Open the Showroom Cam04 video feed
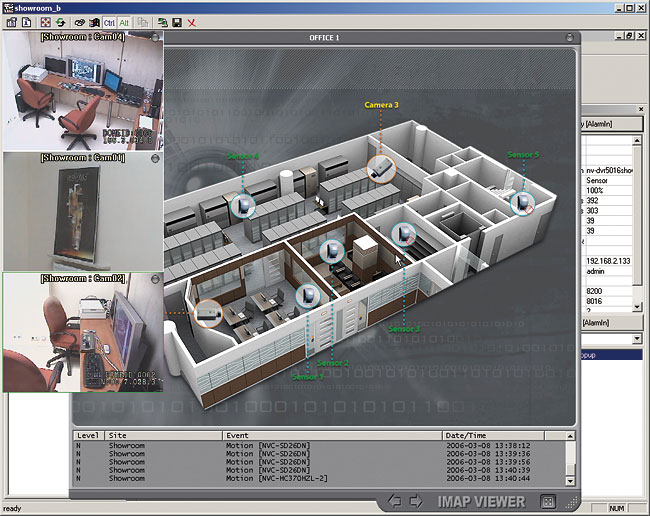The image size is (650, 516). (83, 91)
